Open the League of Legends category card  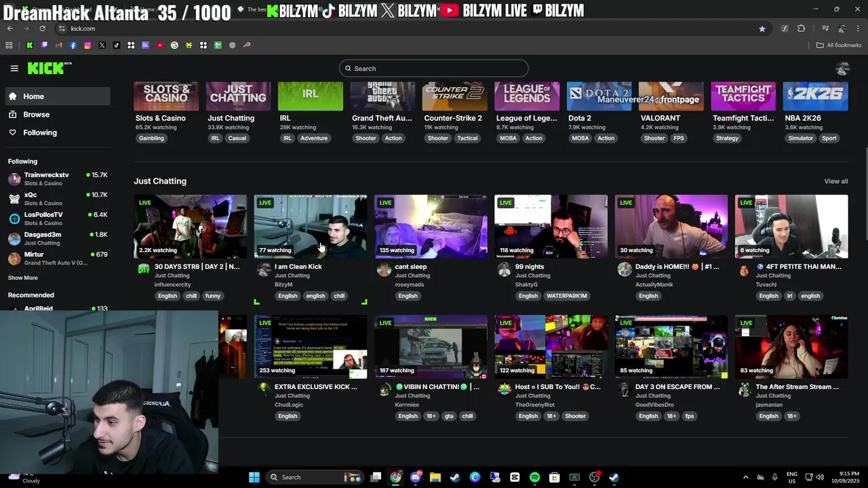[527, 96]
